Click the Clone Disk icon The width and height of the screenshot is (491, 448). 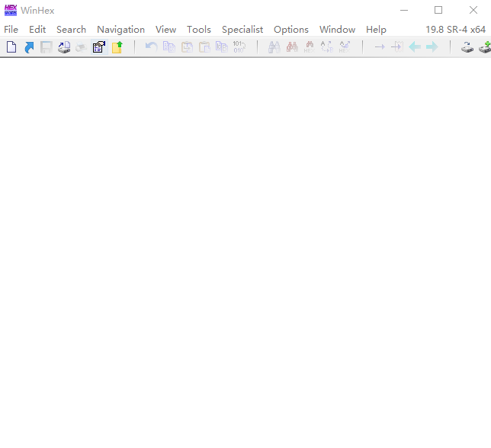(x=467, y=47)
